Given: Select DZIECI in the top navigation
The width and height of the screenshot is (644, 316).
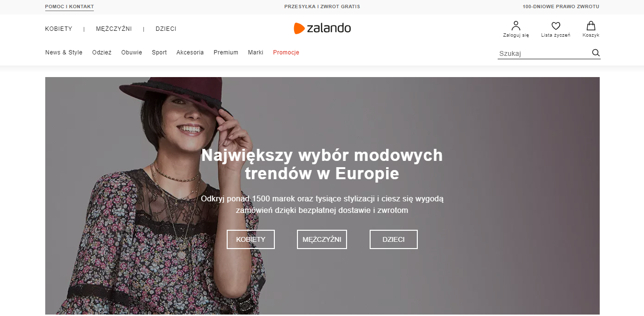Looking at the screenshot, I should tap(166, 29).
